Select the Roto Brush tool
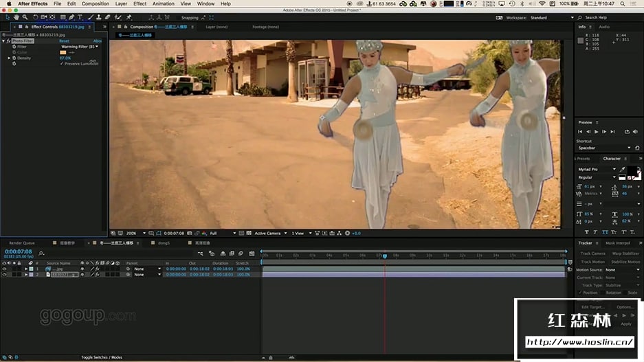Screen dimensions: 644x362 pos(118,17)
